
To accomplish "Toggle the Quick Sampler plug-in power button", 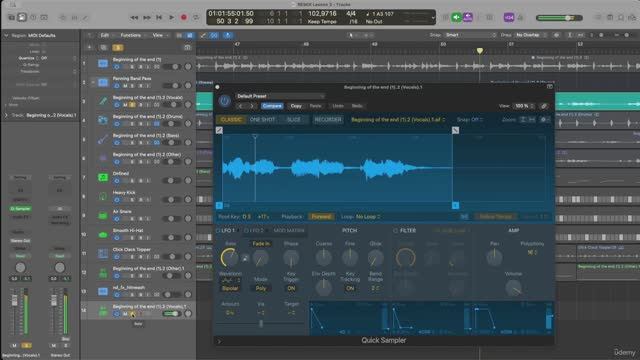I will 224,101.
